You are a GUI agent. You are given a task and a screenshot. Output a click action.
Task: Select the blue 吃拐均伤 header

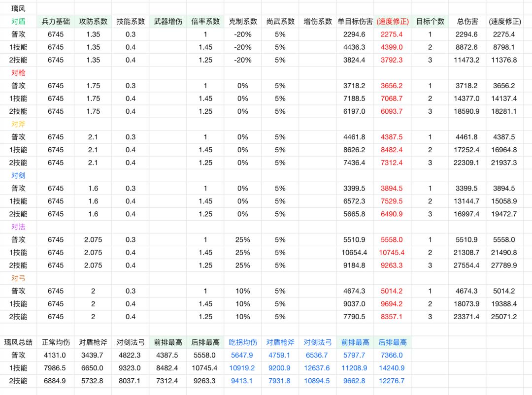tap(243, 342)
